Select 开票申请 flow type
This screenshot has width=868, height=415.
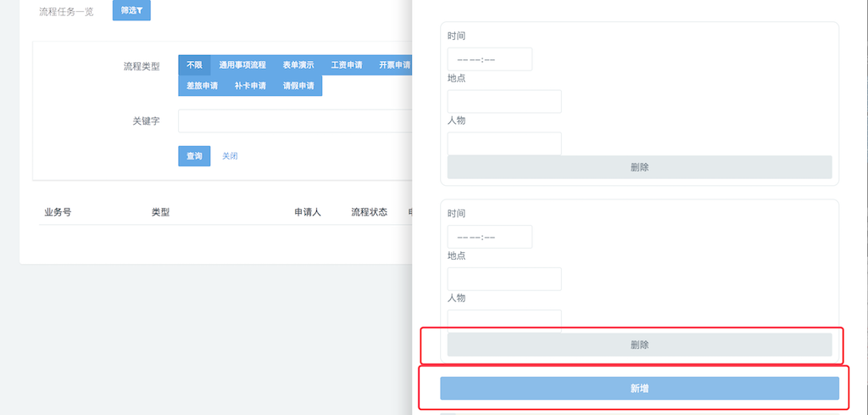point(392,64)
